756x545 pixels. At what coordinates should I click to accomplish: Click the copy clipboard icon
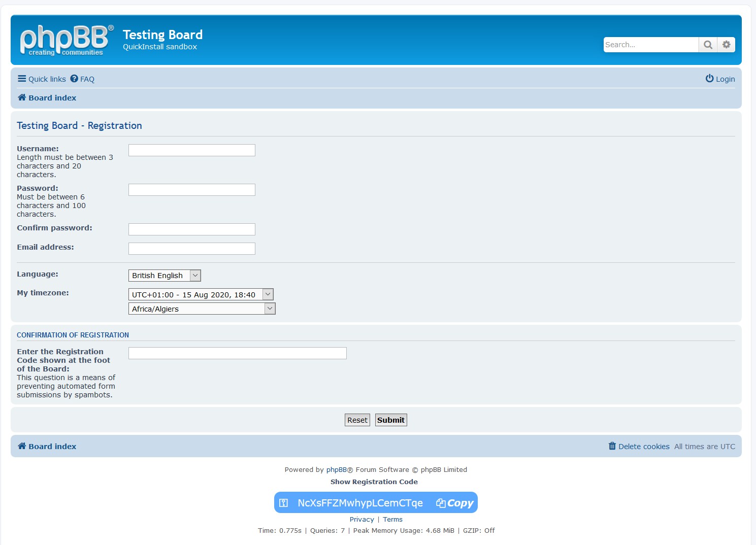coord(441,503)
